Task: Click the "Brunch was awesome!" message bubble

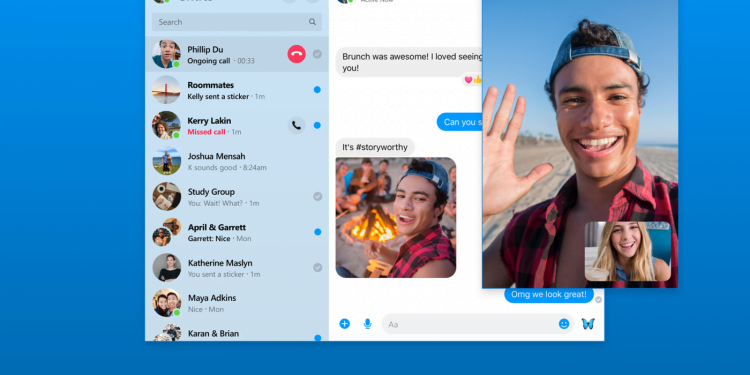Action: (409, 62)
